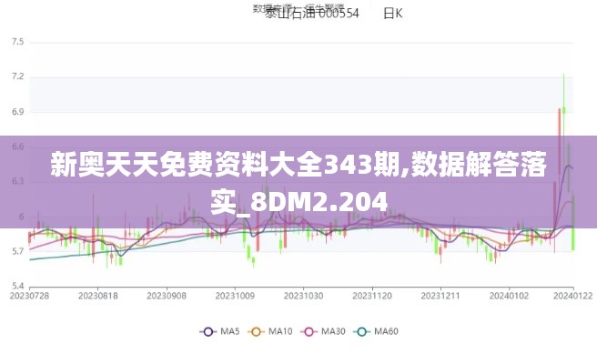
Task: Click the x-axis date 20231030
Action: click(x=303, y=296)
